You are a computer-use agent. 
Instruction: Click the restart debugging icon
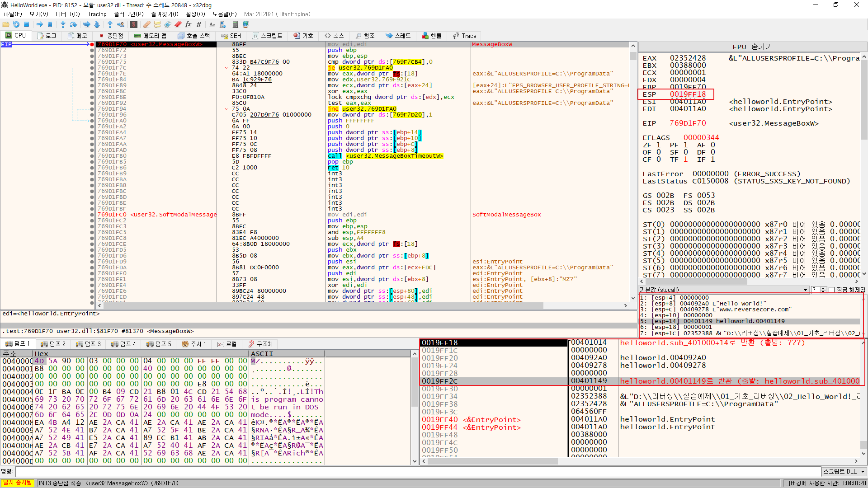click(x=16, y=24)
